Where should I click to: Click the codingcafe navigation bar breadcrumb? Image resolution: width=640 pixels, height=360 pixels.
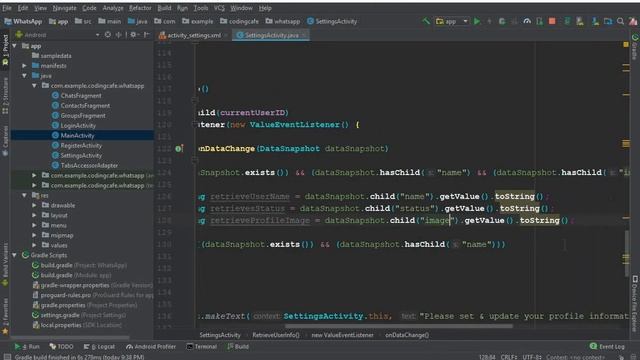239,21
